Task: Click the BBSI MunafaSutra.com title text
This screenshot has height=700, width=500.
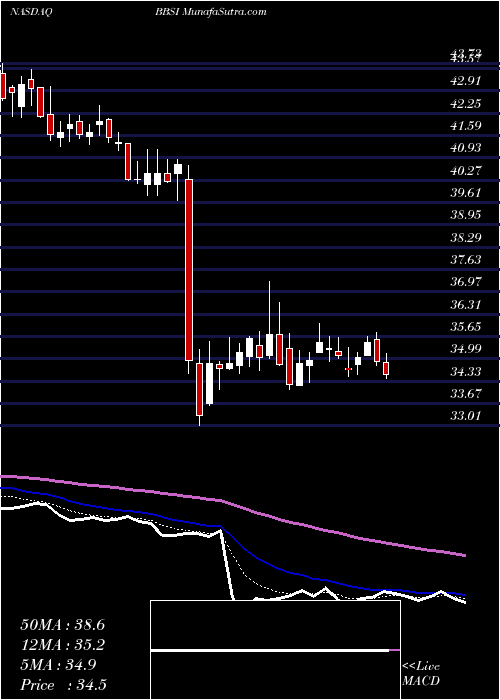Action: coord(212,12)
